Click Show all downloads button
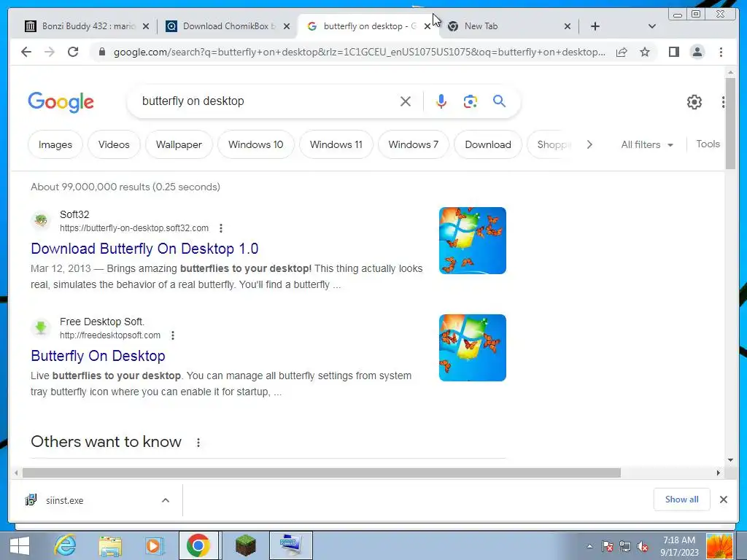 coord(682,499)
